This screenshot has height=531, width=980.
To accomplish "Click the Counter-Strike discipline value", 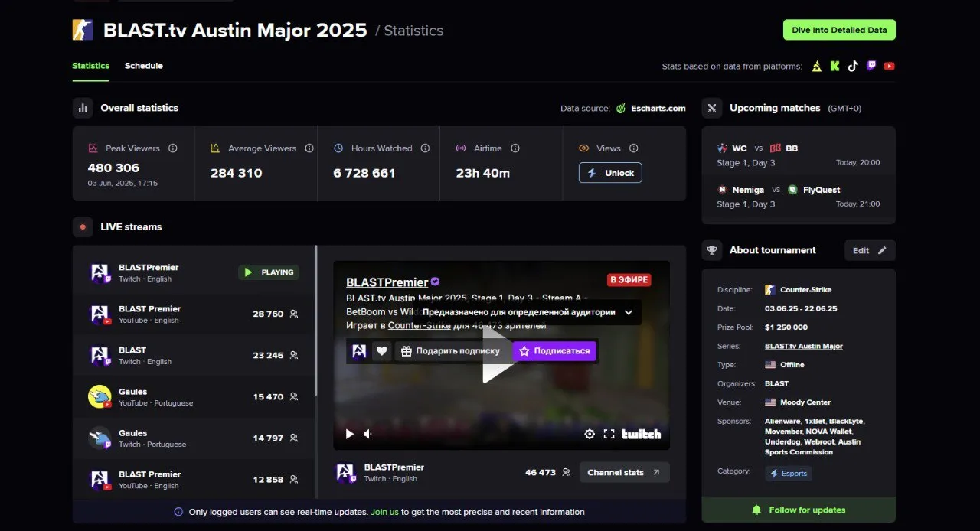I will 805,290.
